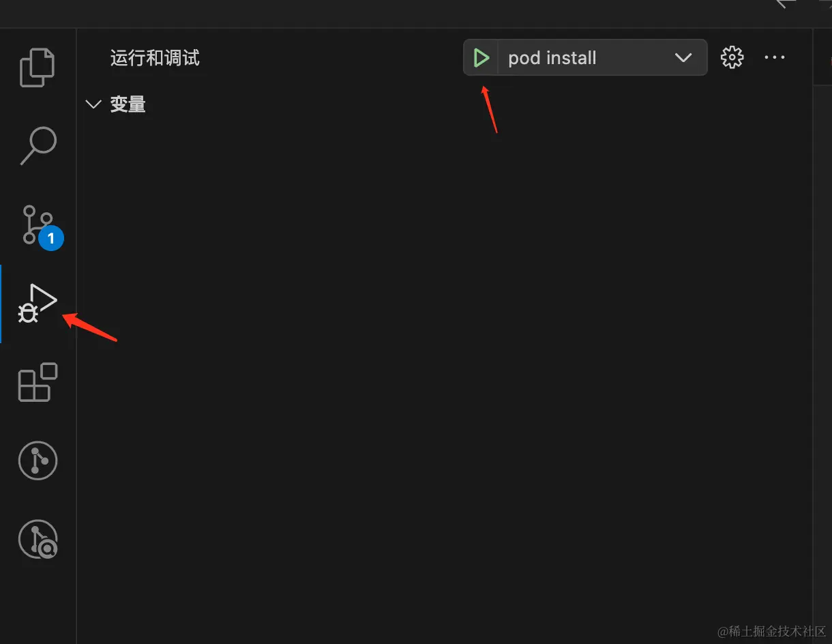Click the 运行和调试 panel title

pyautogui.click(x=155, y=58)
